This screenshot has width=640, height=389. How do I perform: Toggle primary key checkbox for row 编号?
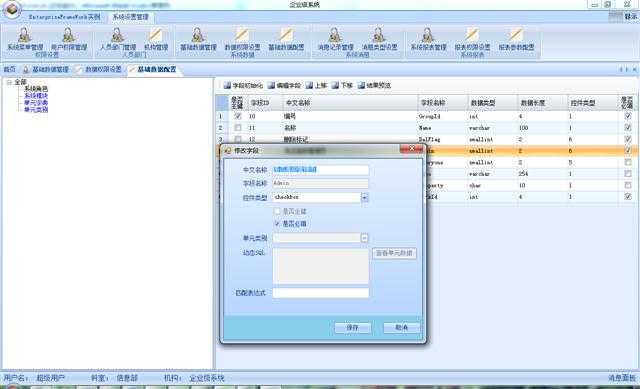(238, 116)
